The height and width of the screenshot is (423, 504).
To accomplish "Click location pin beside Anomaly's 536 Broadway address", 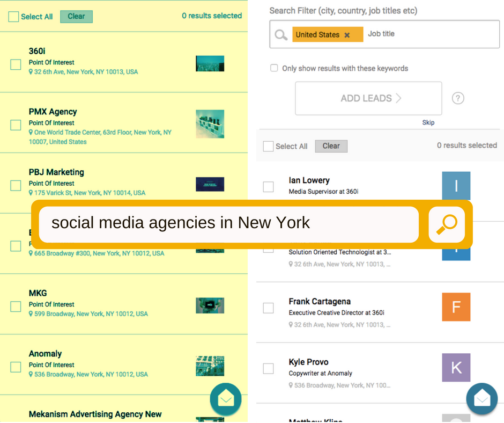I will 31,374.
